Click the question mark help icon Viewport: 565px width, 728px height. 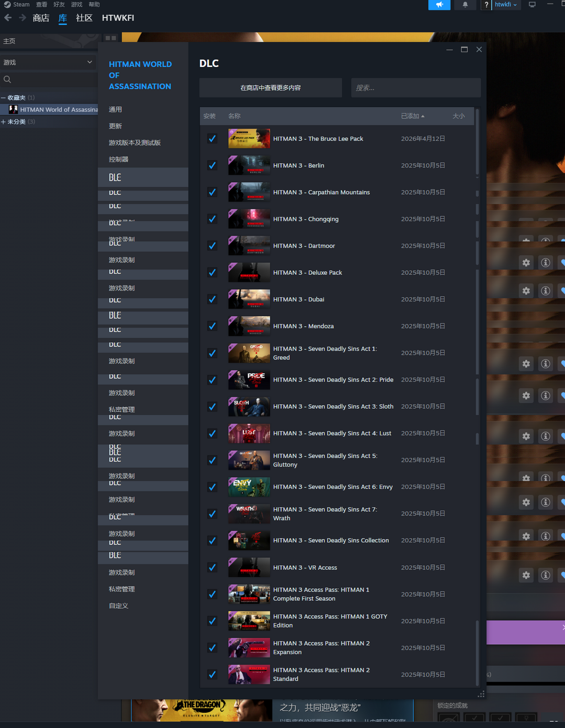486,5
